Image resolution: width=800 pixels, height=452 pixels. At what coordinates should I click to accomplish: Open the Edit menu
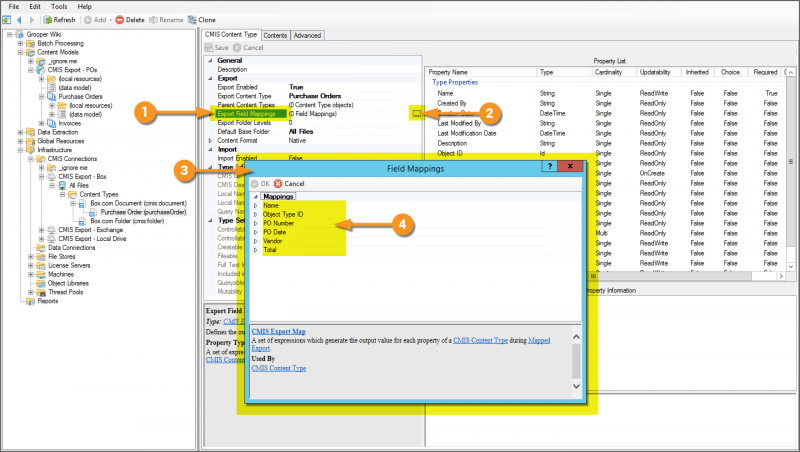35,7
